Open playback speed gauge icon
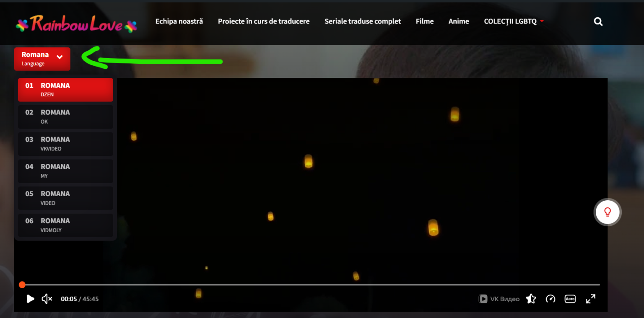This screenshot has width=644, height=318. click(550, 299)
